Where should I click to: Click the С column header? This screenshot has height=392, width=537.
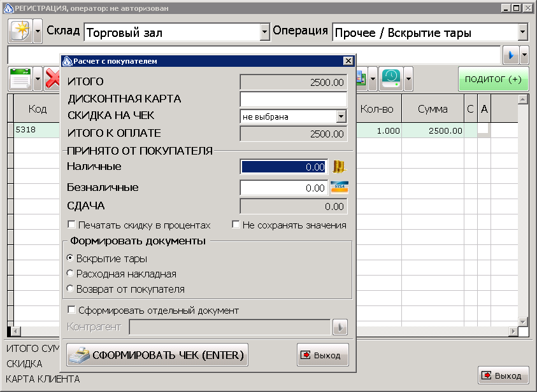point(471,109)
